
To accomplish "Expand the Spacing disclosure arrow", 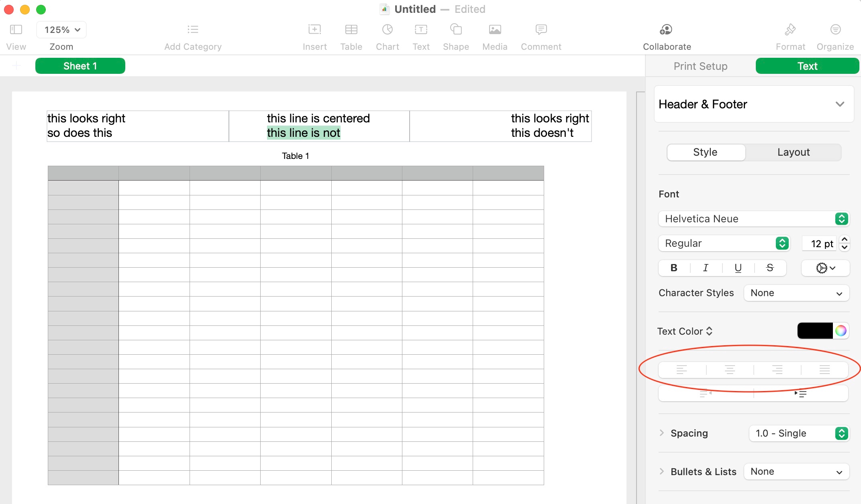I will (662, 433).
